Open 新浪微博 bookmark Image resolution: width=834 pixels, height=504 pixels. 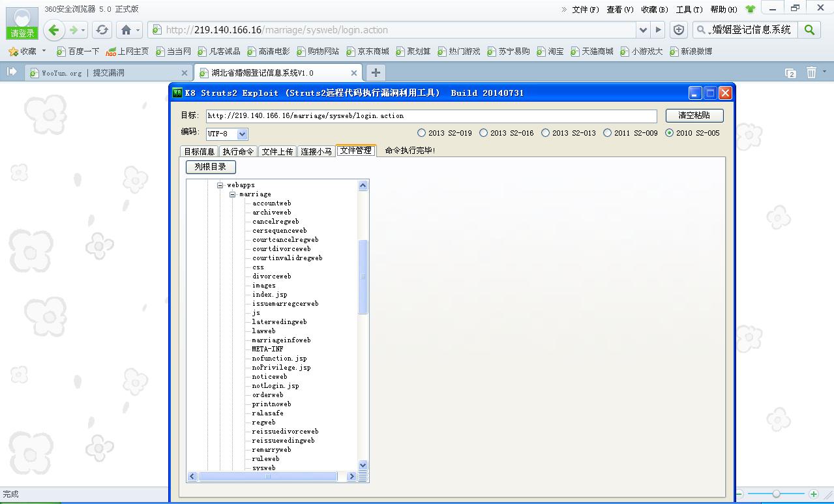[691, 51]
